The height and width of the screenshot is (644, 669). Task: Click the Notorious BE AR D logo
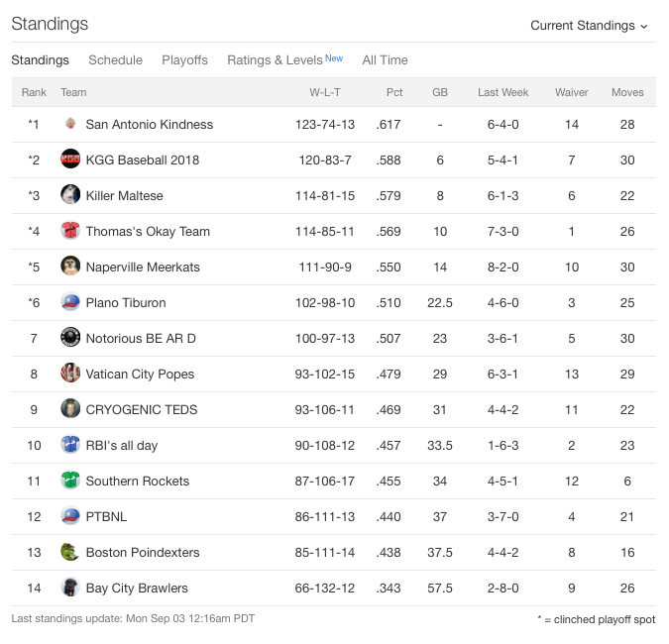pyautogui.click(x=70, y=337)
